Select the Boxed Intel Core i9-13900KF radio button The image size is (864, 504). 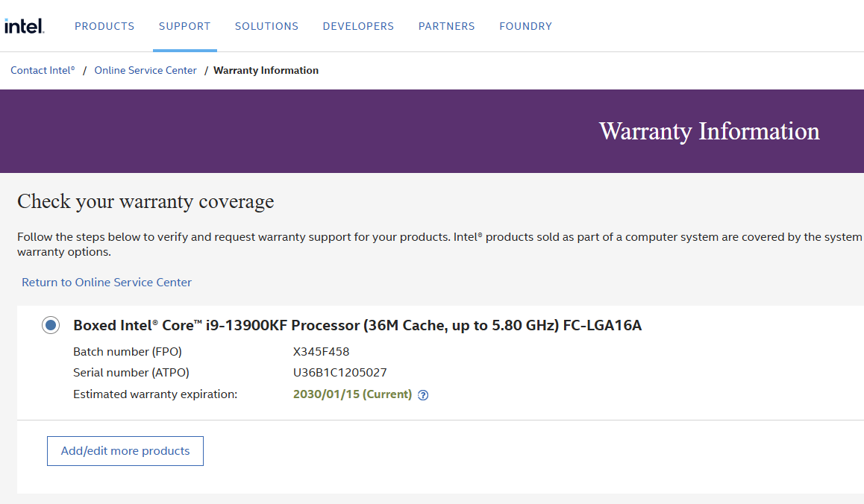click(x=50, y=325)
